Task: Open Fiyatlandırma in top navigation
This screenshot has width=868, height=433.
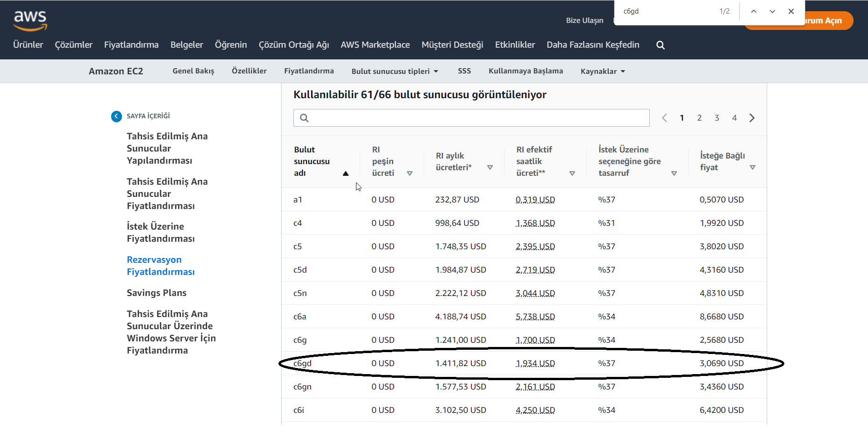Action: [131, 45]
